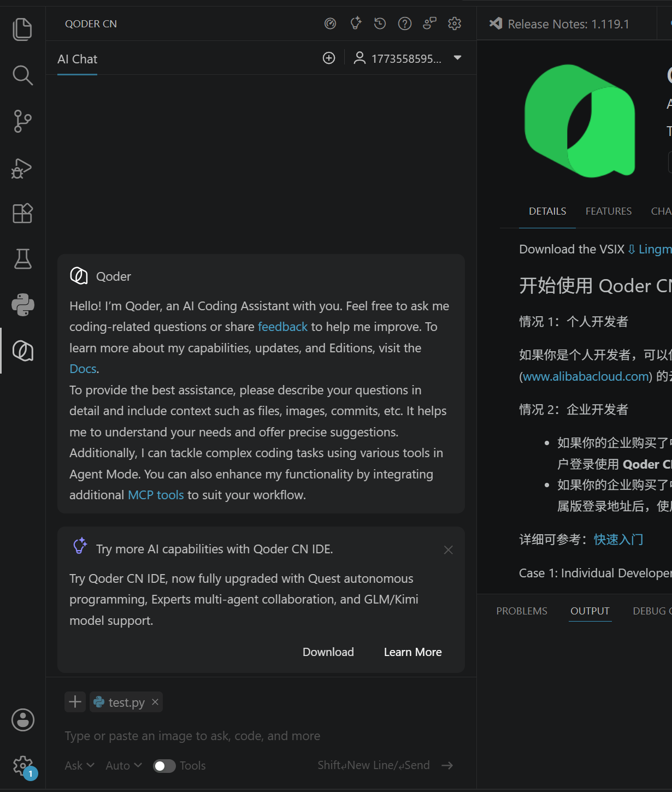Switch to the DEBUG panel tab
The width and height of the screenshot is (672, 792).
pyautogui.click(x=652, y=611)
